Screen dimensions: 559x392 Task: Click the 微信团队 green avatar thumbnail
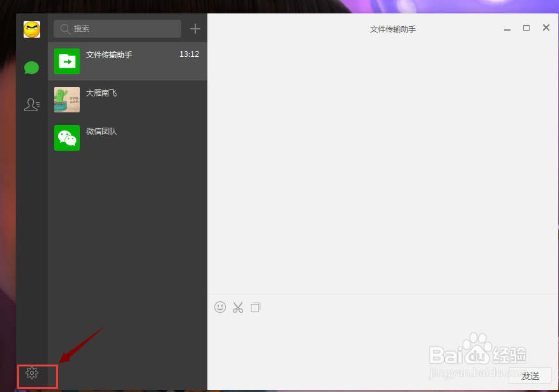pyautogui.click(x=66, y=138)
